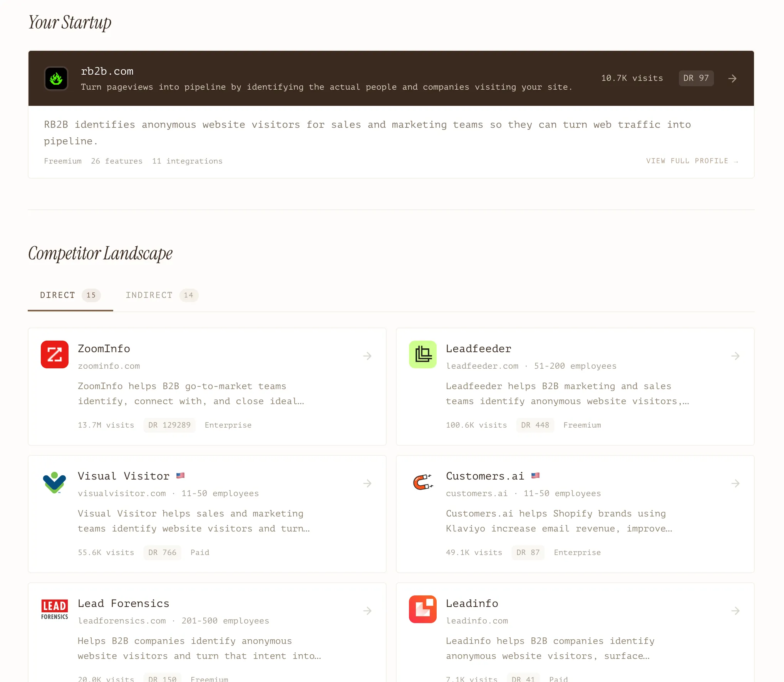This screenshot has width=784, height=682.
Task: Select the ZoomInfo red logo icon
Action: 54,354
